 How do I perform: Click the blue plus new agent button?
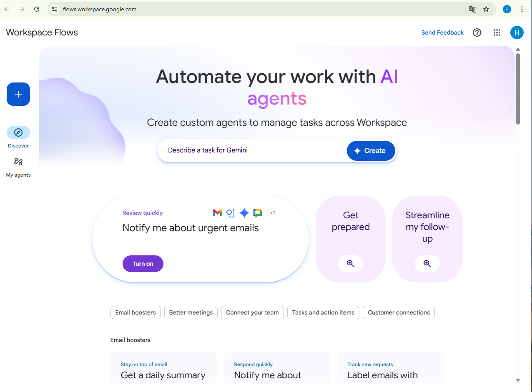18,94
